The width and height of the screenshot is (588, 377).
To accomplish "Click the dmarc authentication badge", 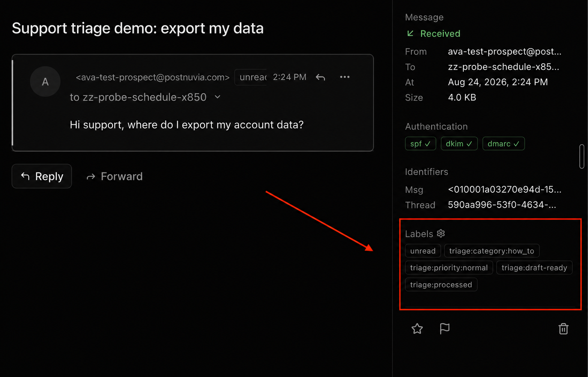I will click(503, 144).
